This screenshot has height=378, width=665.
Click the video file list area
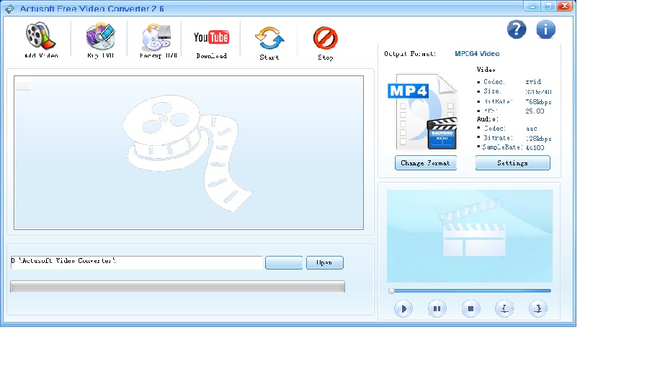(x=189, y=153)
